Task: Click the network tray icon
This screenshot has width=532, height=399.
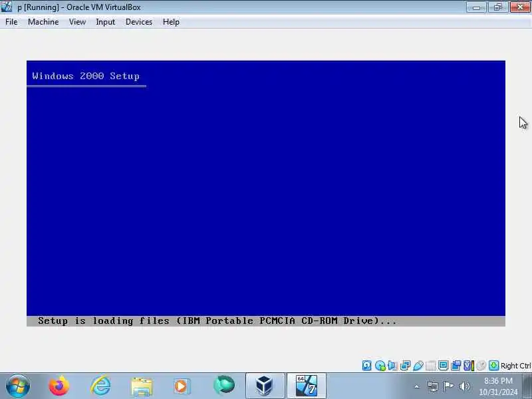Action: (433, 386)
